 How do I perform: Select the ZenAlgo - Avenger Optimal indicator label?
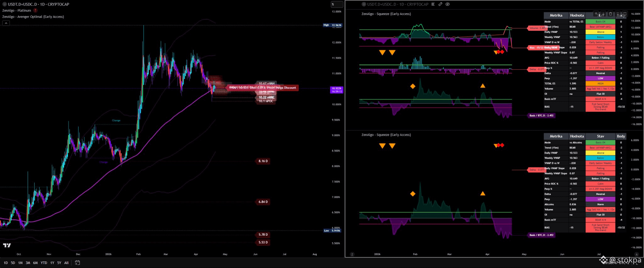[33, 17]
